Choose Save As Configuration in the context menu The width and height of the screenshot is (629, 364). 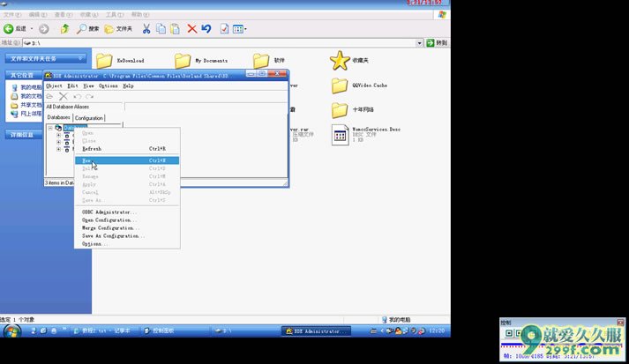coord(127,236)
